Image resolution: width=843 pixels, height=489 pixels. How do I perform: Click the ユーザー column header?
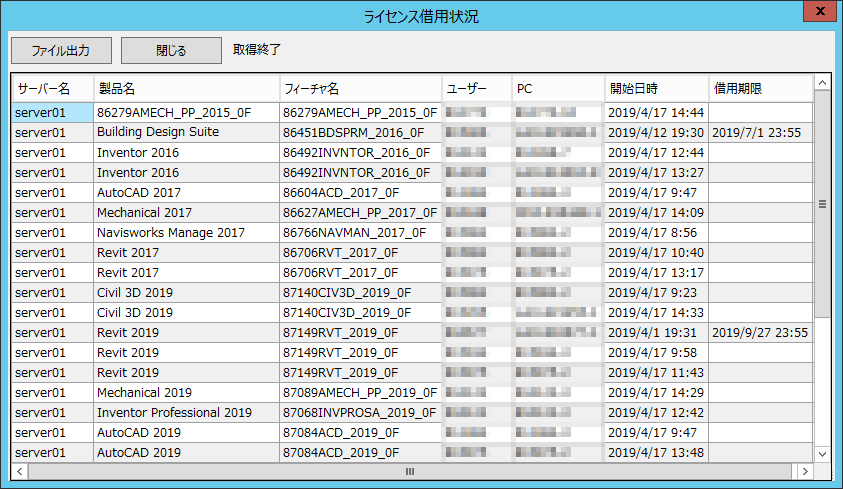click(x=476, y=88)
